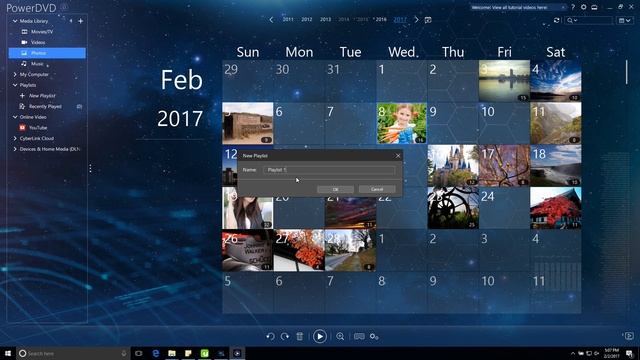The image size is (640, 360).
Task: Click the help question mark icon
Action: click(x=573, y=7)
